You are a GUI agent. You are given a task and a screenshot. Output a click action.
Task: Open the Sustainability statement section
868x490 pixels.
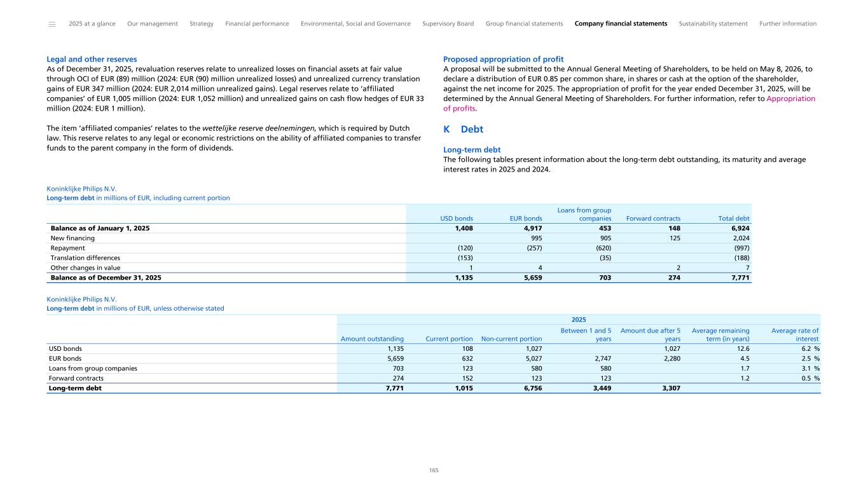click(713, 24)
